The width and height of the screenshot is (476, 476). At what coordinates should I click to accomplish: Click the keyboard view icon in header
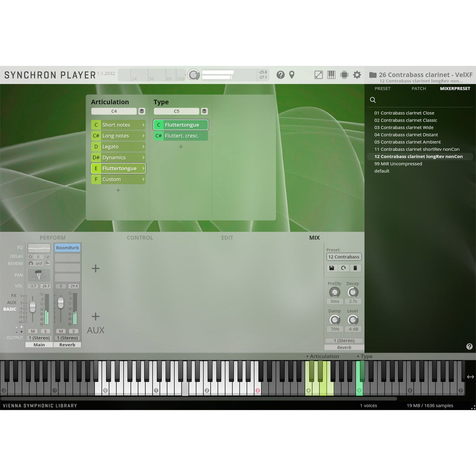coord(331,75)
